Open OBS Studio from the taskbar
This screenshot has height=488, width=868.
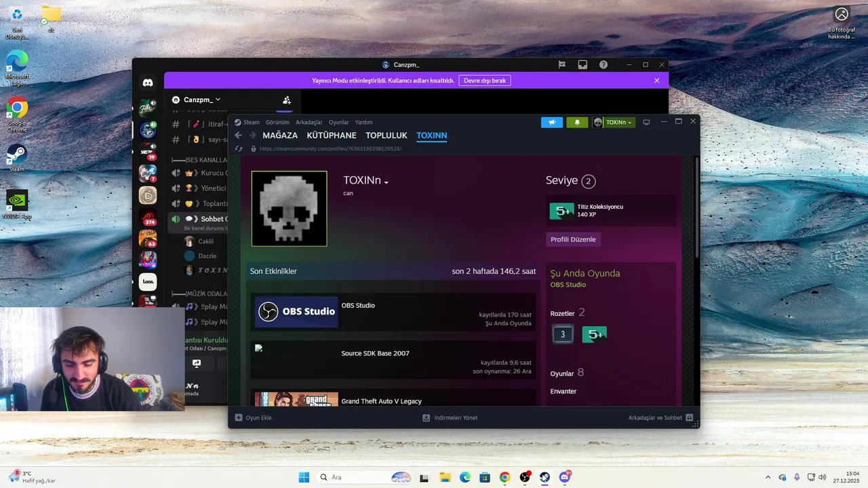coord(525,477)
